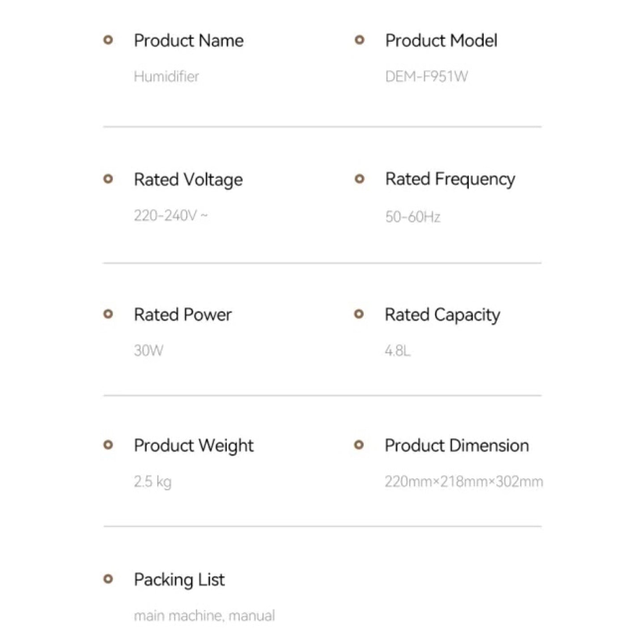The image size is (644, 644).
Task: Select the 4.8L capacity value
Action: click(x=397, y=351)
